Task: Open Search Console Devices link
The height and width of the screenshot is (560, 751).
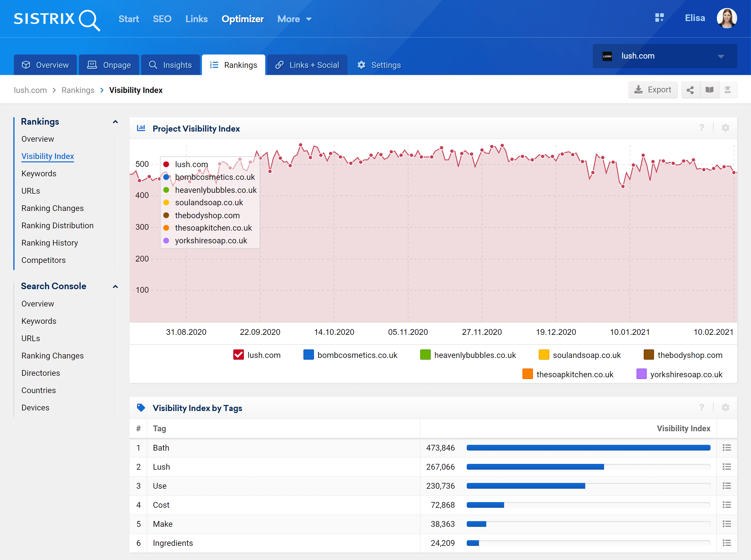Action: click(x=35, y=408)
